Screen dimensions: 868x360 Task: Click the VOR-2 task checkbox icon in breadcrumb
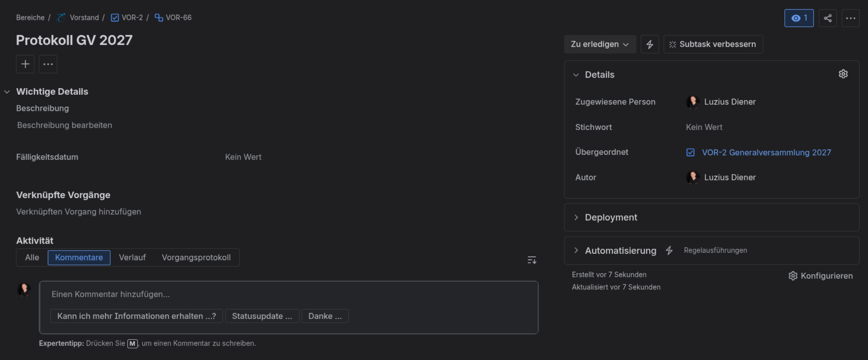point(115,18)
